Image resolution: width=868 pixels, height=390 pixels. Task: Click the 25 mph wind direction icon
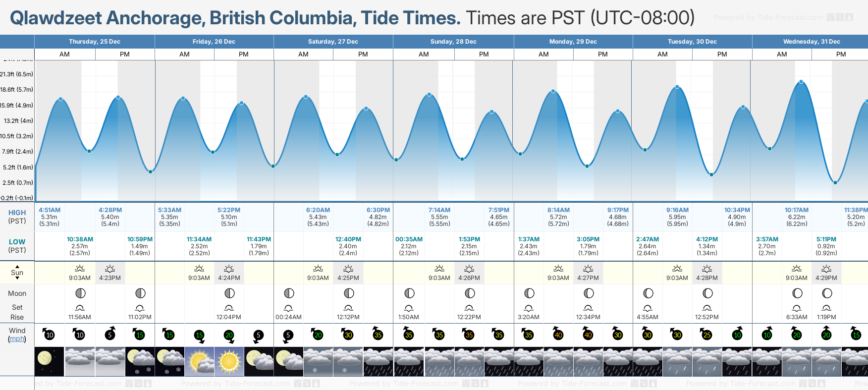click(707, 334)
